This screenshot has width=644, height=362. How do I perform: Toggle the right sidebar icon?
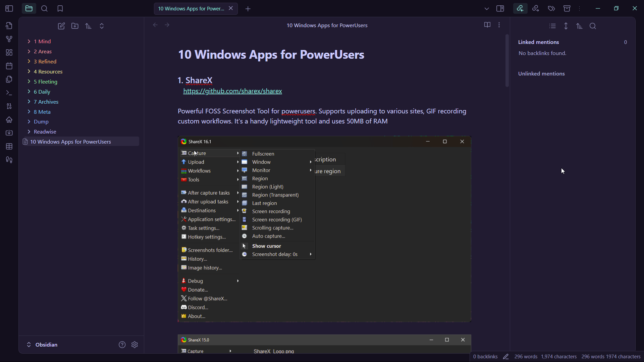[500, 8]
